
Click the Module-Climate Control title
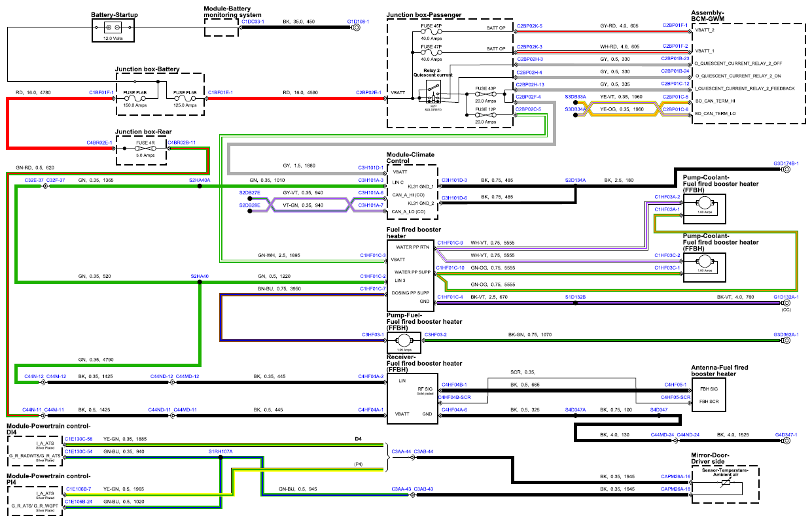pyautogui.click(x=410, y=157)
